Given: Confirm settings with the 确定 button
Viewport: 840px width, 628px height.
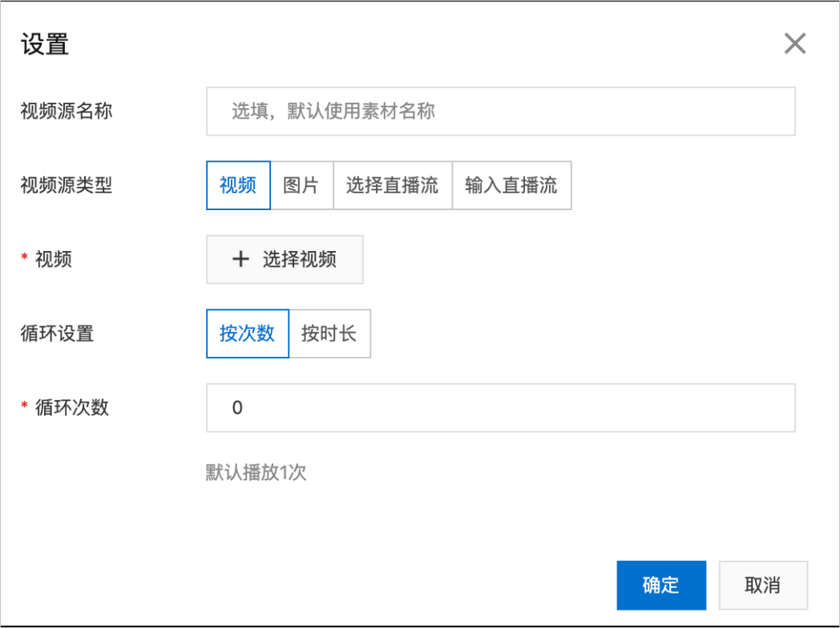Looking at the screenshot, I should tap(660, 585).
